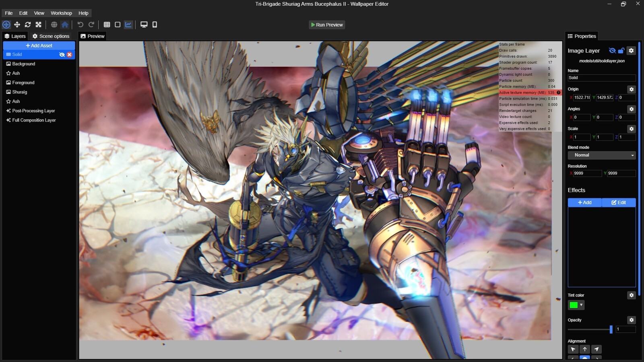Image resolution: width=644 pixels, height=362 pixels.
Task: Set alignment to top right
Action: 597,350
